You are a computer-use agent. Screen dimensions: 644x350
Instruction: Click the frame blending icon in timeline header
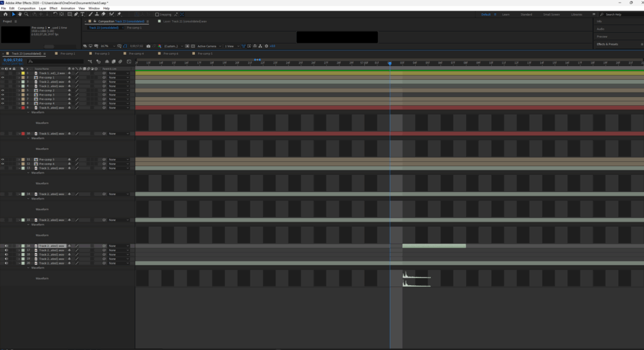(x=114, y=62)
